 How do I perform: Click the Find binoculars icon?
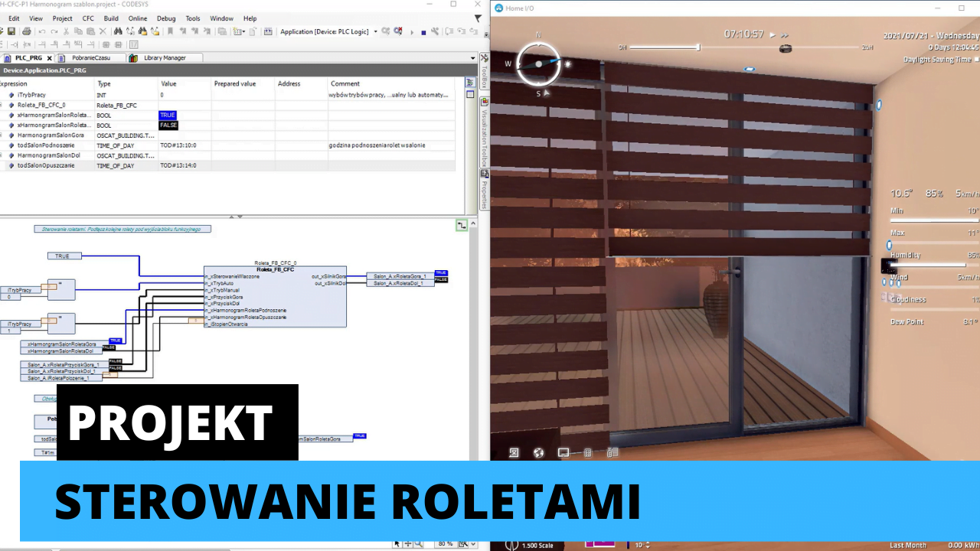tap(118, 31)
